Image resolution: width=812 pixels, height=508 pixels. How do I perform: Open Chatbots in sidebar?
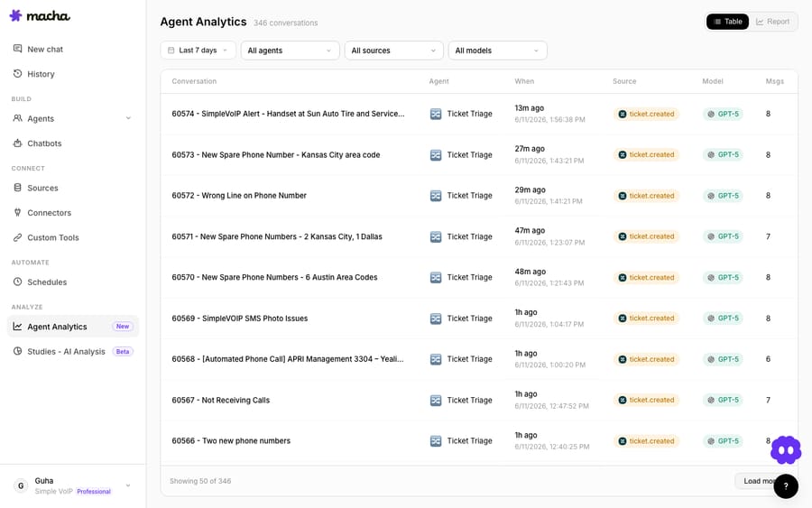click(x=72, y=143)
